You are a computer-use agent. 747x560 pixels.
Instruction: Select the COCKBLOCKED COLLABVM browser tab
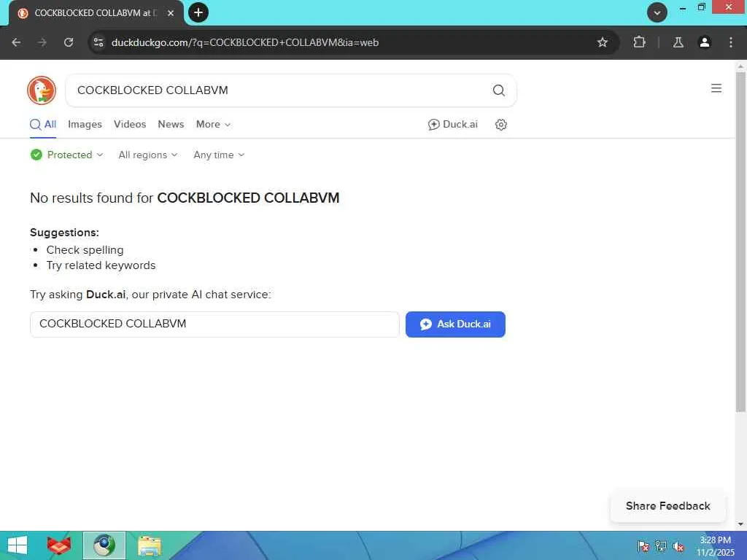[x=96, y=13]
